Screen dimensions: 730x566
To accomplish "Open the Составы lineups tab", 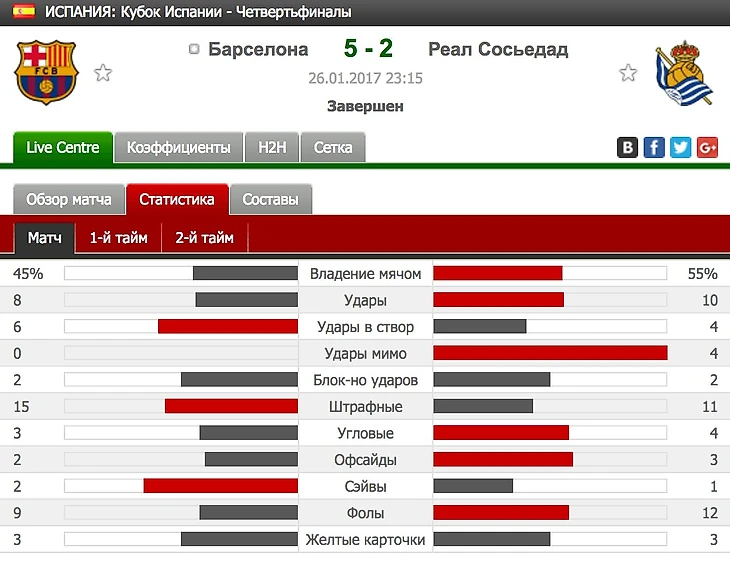I will (271, 199).
